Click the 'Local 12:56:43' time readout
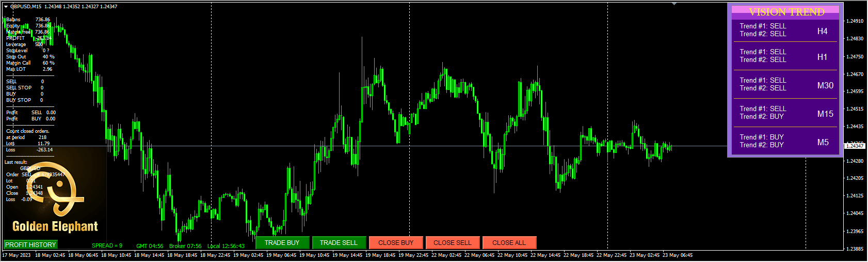 [x=226, y=246]
